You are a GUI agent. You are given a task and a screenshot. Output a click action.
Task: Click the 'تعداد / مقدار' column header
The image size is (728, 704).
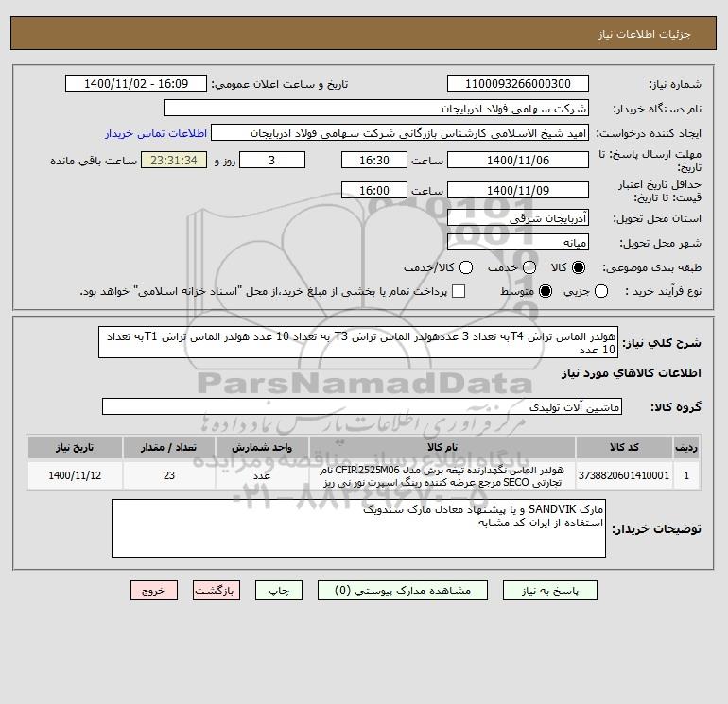169,447
